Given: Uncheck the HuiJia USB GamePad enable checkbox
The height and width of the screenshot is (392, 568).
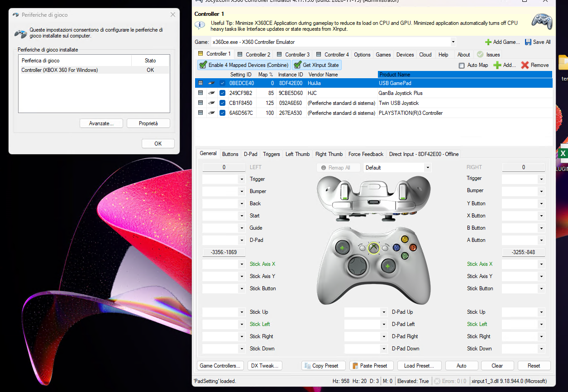Looking at the screenshot, I should pyautogui.click(x=222, y=83).
